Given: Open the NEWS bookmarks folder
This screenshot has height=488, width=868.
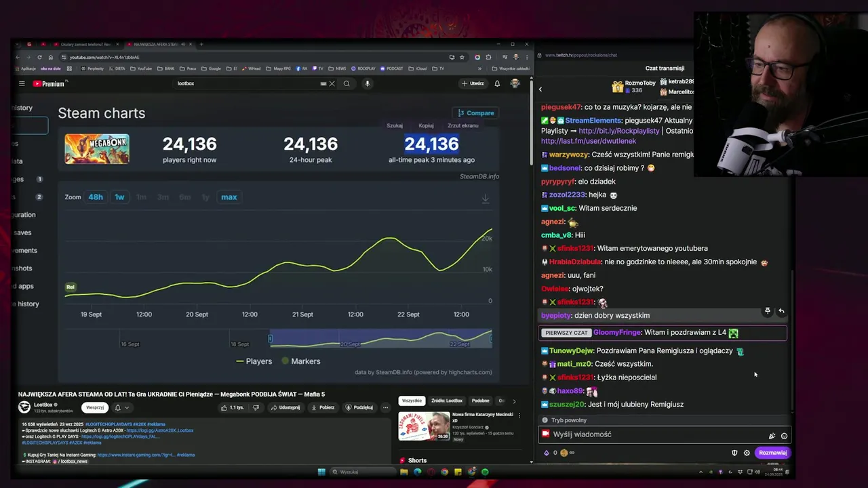Looking at the screenshot, I should 338,68.
